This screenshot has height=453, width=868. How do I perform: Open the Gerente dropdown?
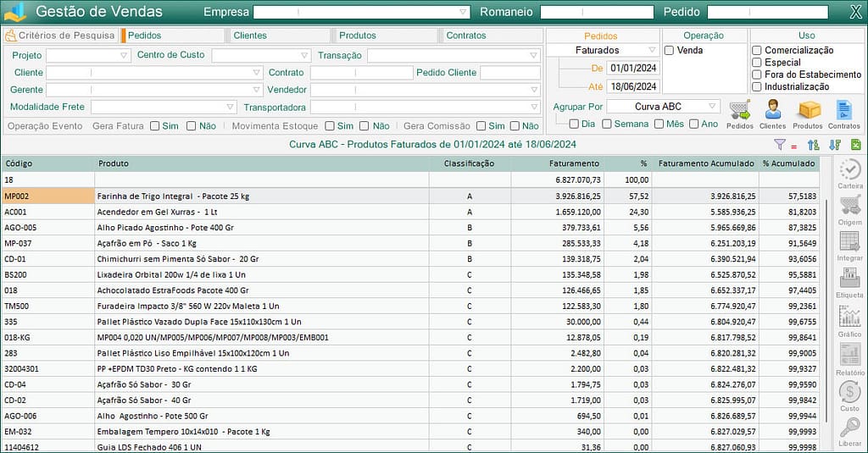tap(256, 90)
